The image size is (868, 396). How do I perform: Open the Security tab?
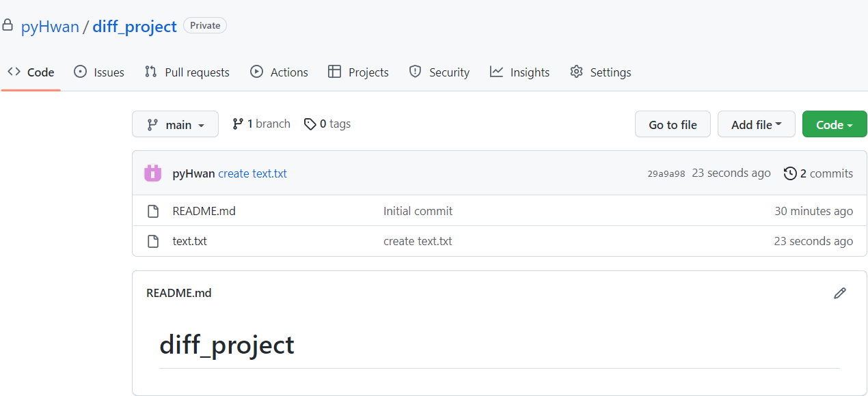[x=439, y=72]
